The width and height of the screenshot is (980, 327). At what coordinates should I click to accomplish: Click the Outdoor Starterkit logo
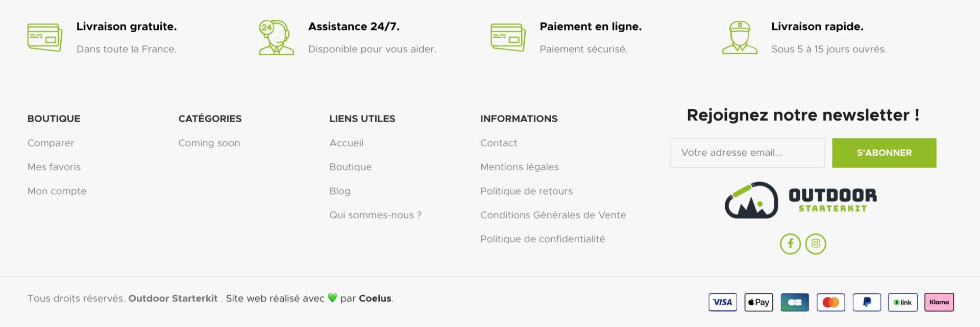[800, 200]
